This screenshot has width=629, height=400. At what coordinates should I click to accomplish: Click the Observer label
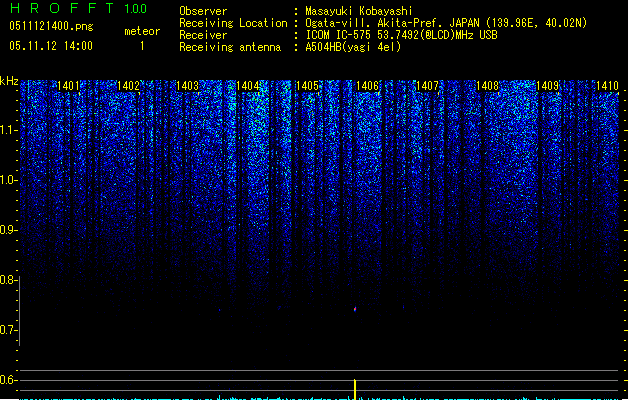tap(203, 11)
